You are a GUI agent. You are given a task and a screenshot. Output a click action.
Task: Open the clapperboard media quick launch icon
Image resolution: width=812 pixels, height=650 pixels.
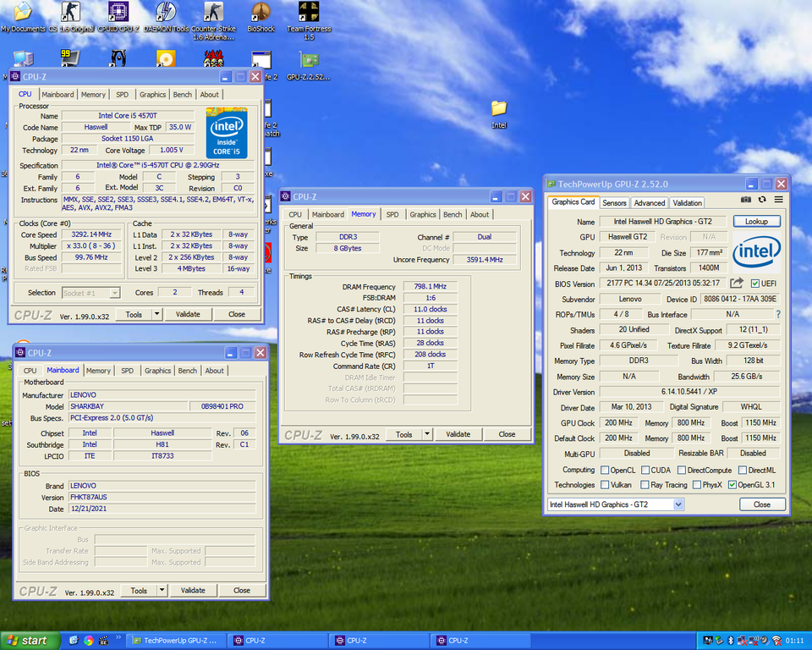pos(103,641)
